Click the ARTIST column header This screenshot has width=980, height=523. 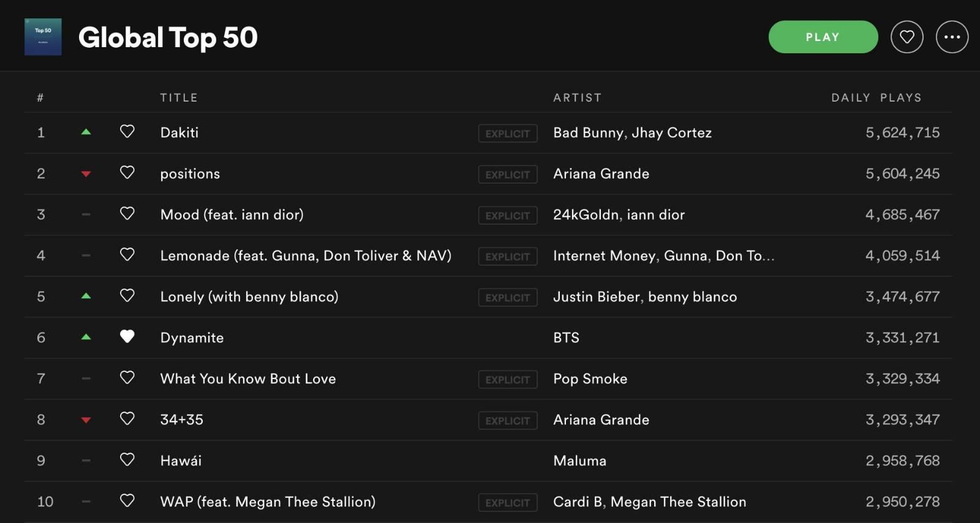pos(577,98)
